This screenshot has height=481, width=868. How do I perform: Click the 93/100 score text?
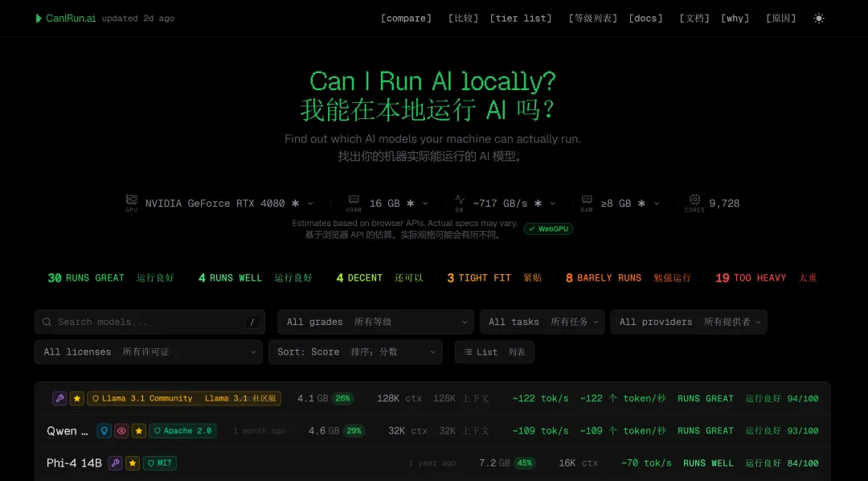(x=803, y=430)
